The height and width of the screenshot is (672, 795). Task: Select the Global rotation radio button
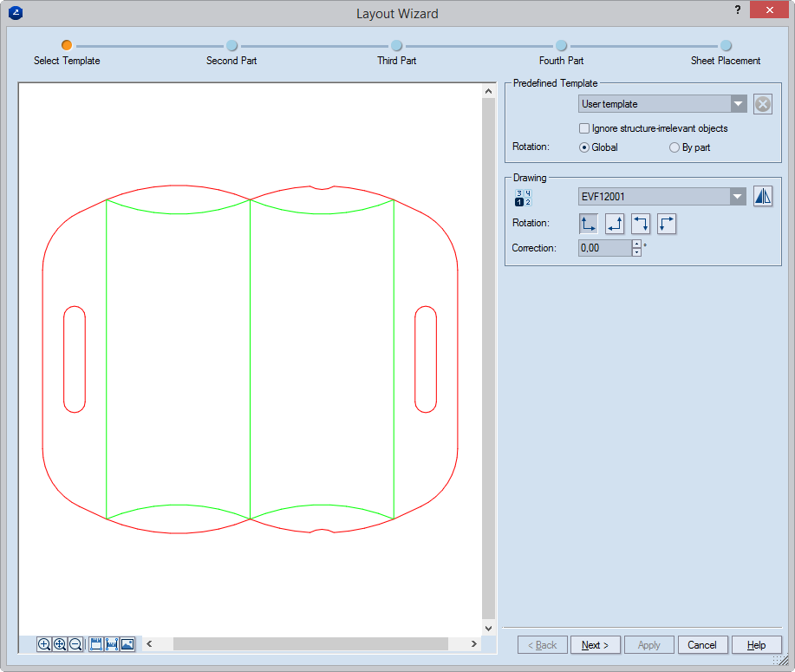click(584, 147)
